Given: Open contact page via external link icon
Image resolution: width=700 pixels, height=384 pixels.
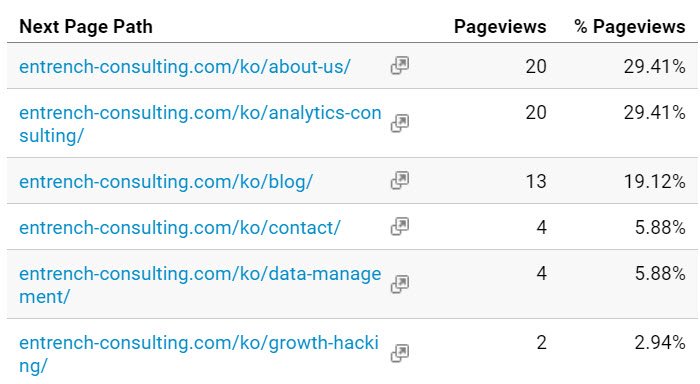Looking at the screenshot, I should [400, 226].
